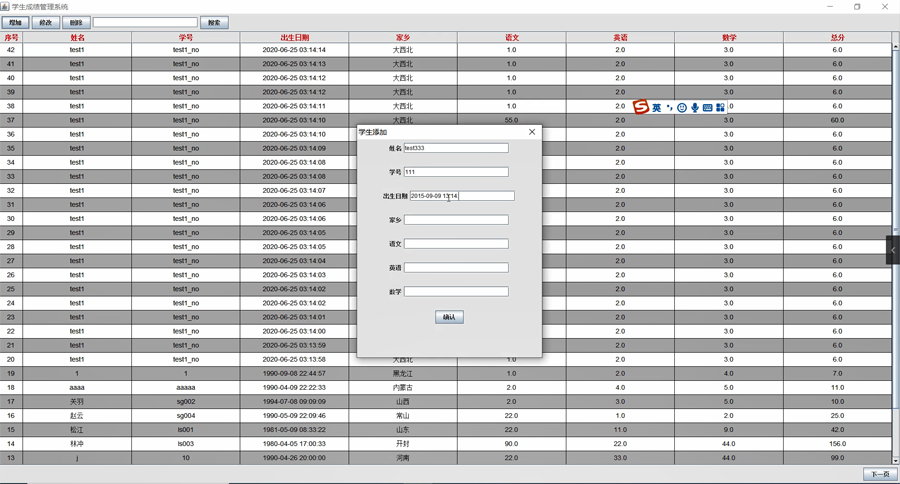Click student number sg002
This screenshot has height=484, width=900.
(186, 401)
